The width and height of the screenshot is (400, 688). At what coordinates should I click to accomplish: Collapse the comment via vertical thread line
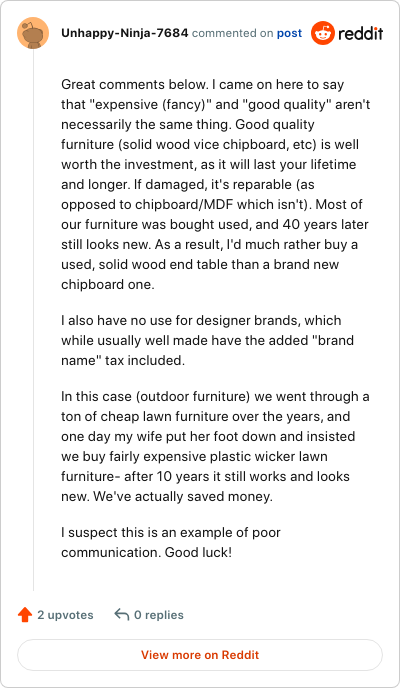33,320
